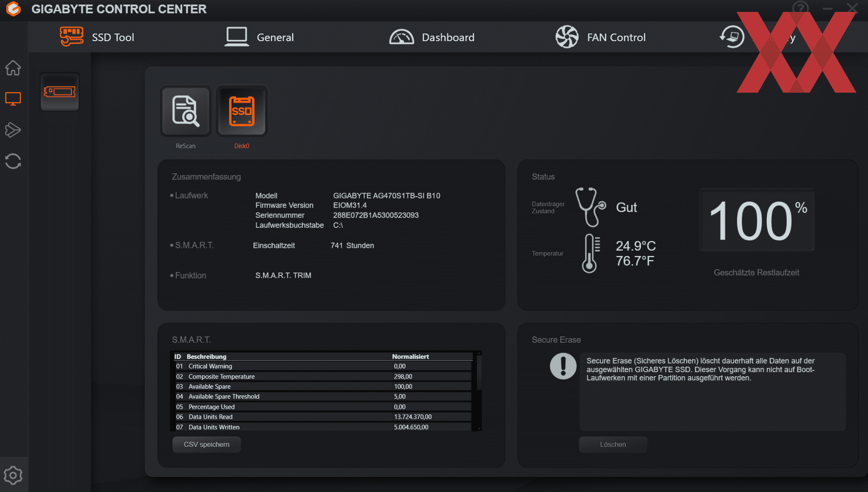Click the Dashboard gauge icon

[401, 37]
